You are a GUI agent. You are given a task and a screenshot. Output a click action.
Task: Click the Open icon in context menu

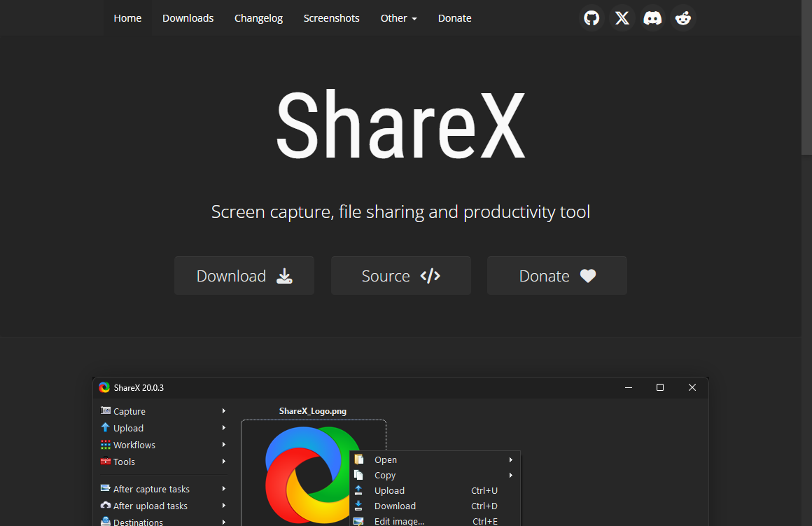tap(359, 459)
